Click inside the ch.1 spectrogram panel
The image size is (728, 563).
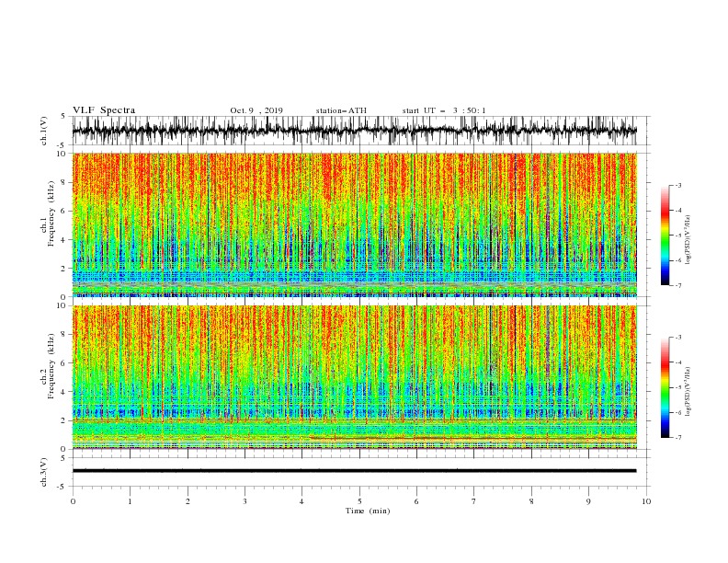tap(355, 224)
